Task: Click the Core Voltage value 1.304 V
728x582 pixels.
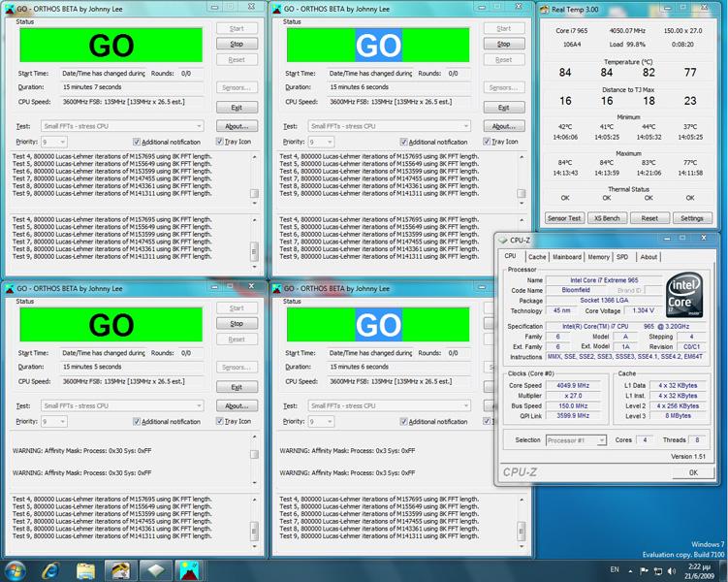Action: coord(643,310)
